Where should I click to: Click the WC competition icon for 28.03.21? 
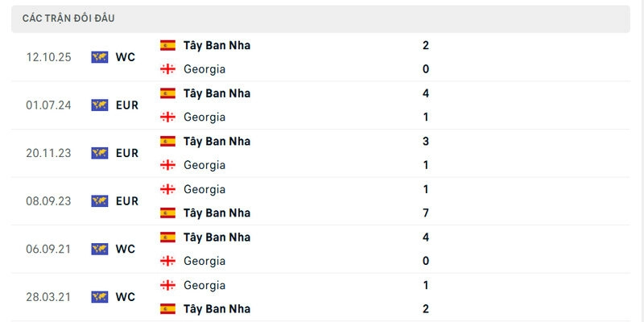click(x=100, y=296)
